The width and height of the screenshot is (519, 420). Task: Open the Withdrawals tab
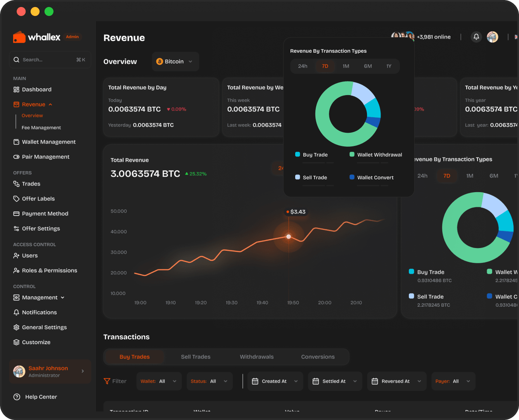tap(256, 357)
